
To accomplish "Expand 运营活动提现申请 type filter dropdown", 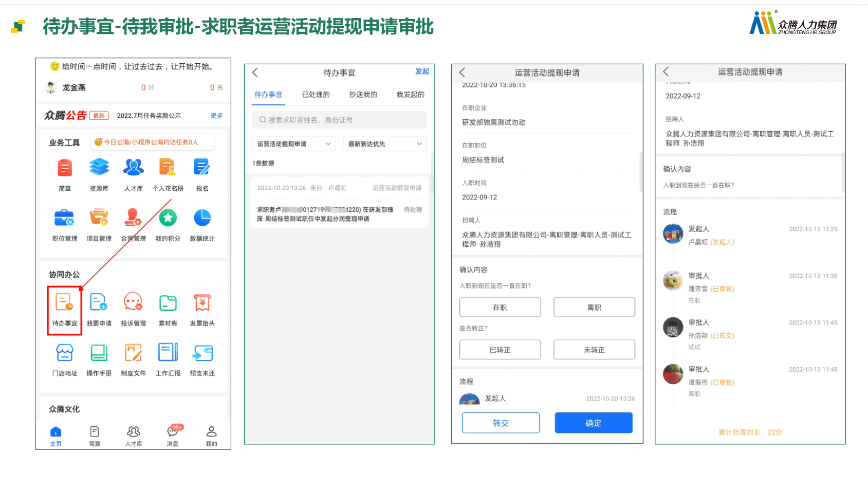I will point(293,144).
